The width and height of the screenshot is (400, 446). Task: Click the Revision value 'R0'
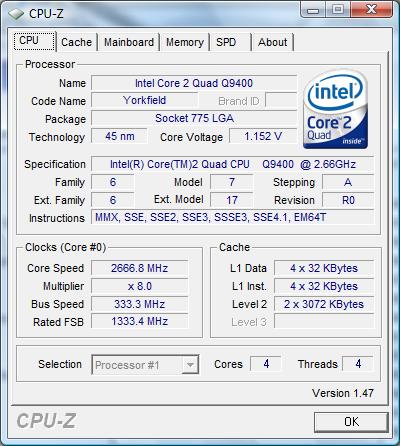348,200
